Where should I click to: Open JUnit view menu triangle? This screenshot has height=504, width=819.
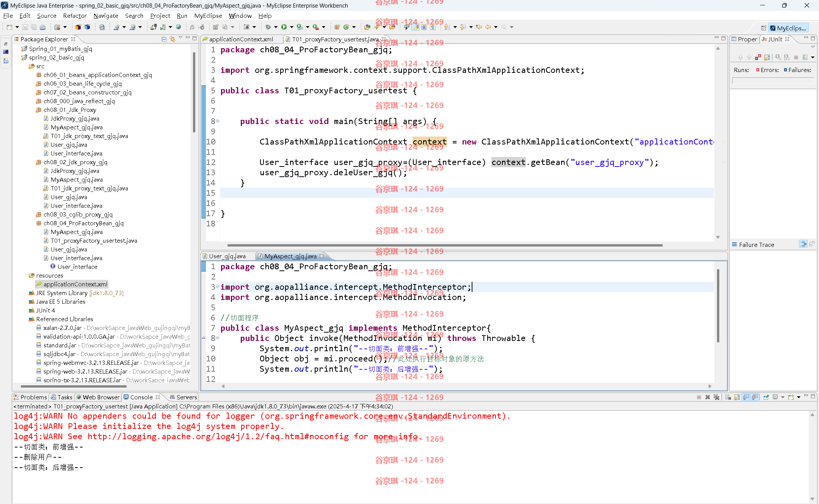point(813,47)
